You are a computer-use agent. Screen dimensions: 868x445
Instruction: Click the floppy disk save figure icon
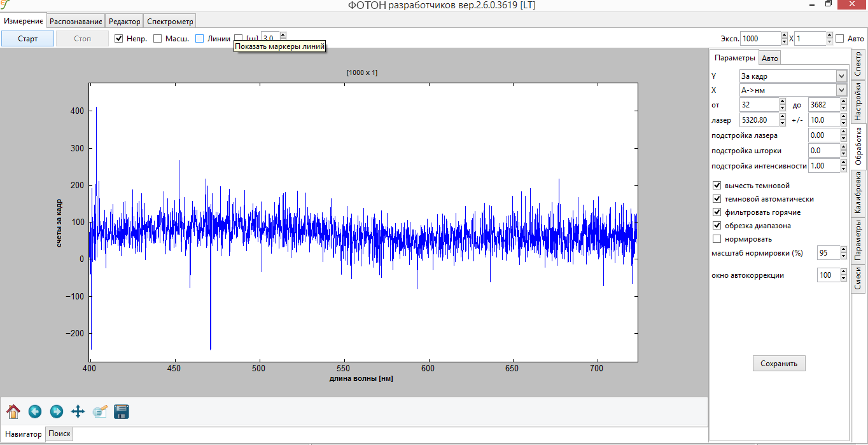click(122, 412)
